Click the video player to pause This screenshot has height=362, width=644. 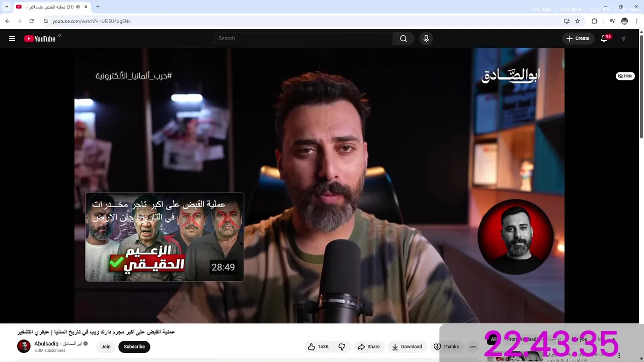tap(319, 185)
